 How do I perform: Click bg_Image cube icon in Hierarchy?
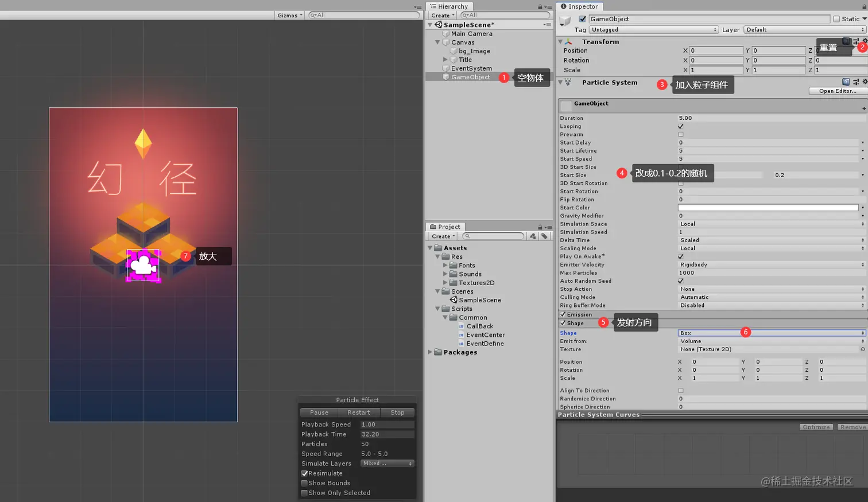[x=454, y=51]
